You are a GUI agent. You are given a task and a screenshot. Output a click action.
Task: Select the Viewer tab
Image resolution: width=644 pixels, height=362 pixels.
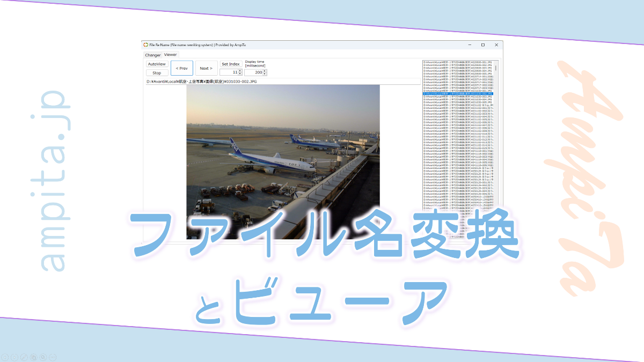(x=170, y=55)
